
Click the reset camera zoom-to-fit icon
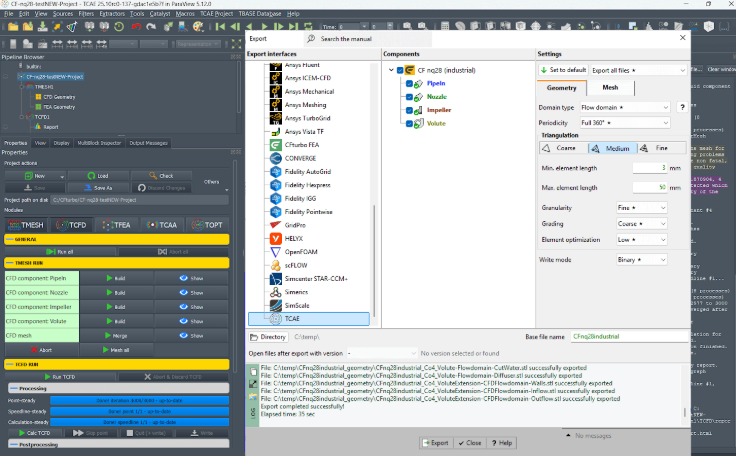(x=236, y=44)
